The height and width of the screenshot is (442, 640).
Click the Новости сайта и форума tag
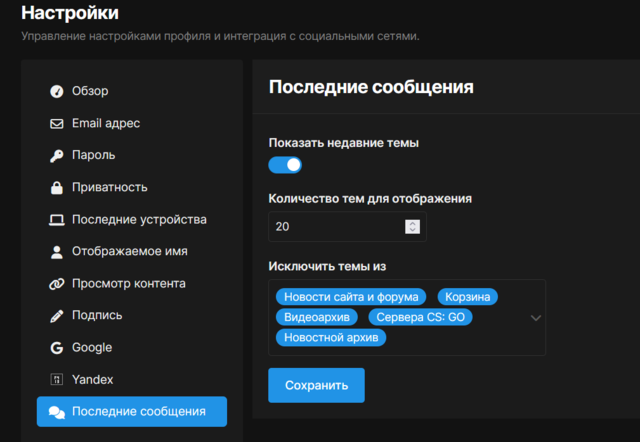click(x=351, y=297)
